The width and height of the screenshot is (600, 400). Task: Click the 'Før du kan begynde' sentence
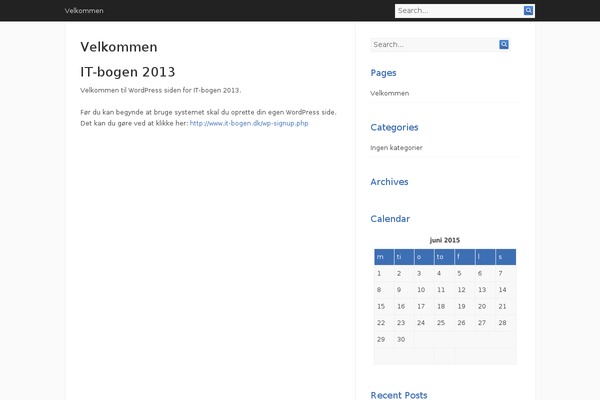209,112
